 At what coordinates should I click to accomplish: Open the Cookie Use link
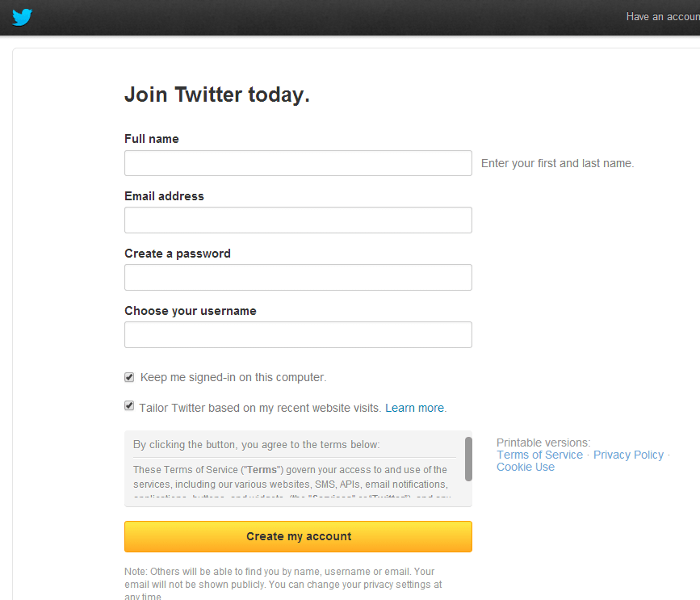(x=525, y=466)
